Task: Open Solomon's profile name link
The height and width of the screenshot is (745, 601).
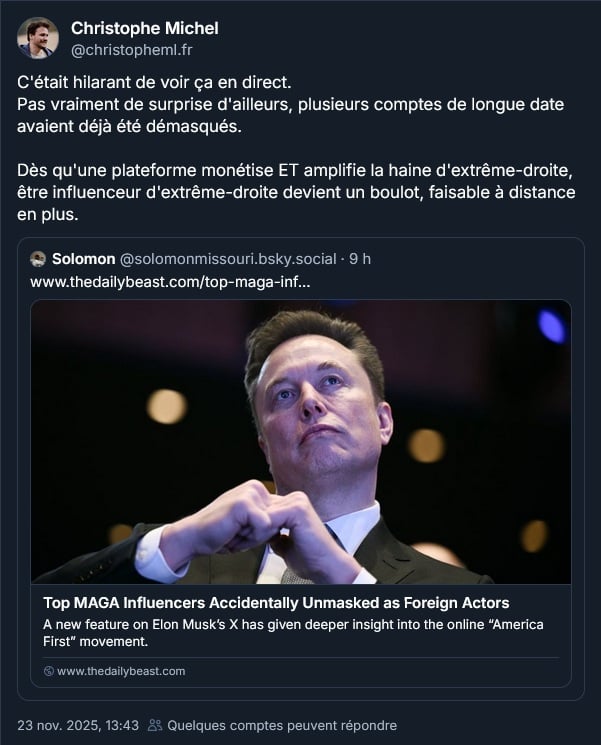Action: click(x=83, y=259)
